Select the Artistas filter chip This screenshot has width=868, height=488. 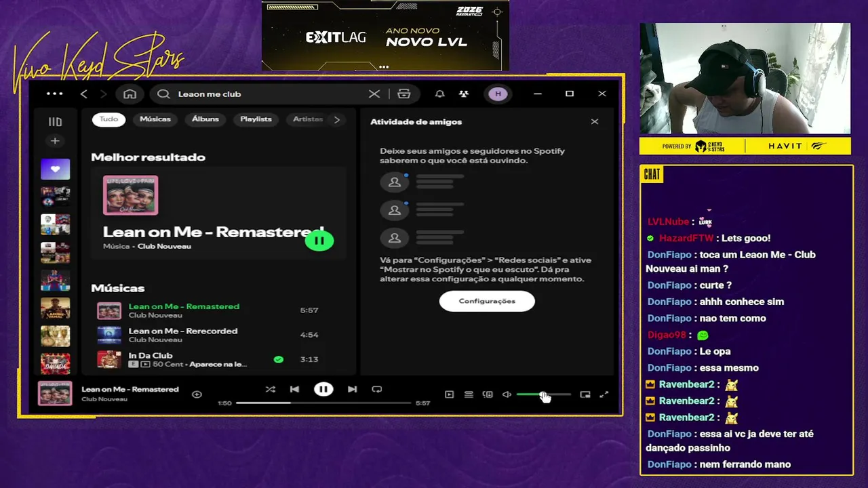click(x=307, y=119)
